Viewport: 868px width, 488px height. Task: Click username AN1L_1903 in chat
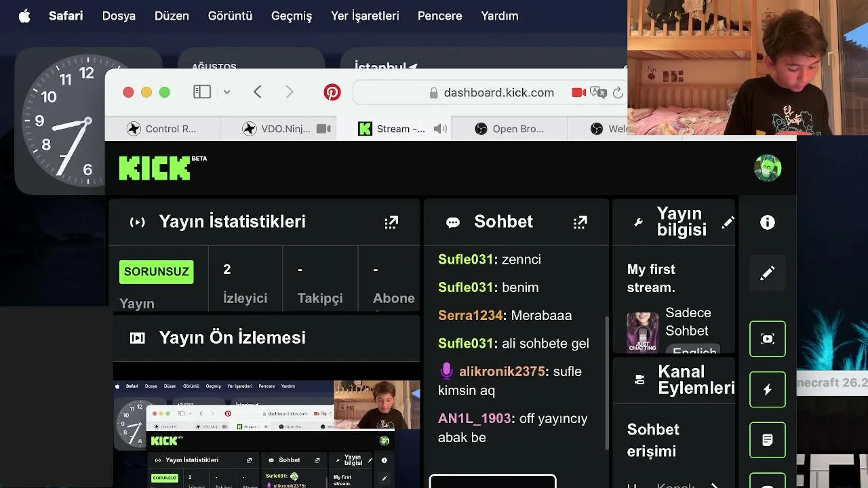pyautogui.click(x=475, y=418)
